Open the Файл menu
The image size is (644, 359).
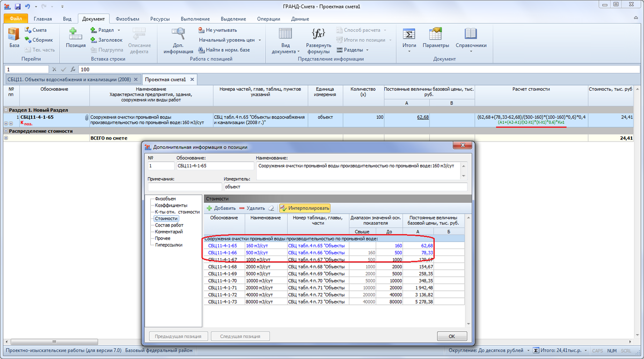(16, 18)
